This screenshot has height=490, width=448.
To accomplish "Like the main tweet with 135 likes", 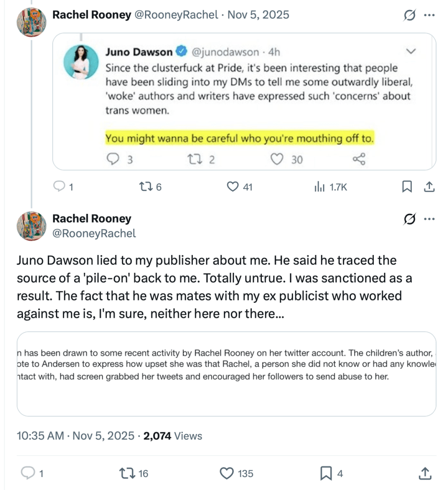I will 226,473.
